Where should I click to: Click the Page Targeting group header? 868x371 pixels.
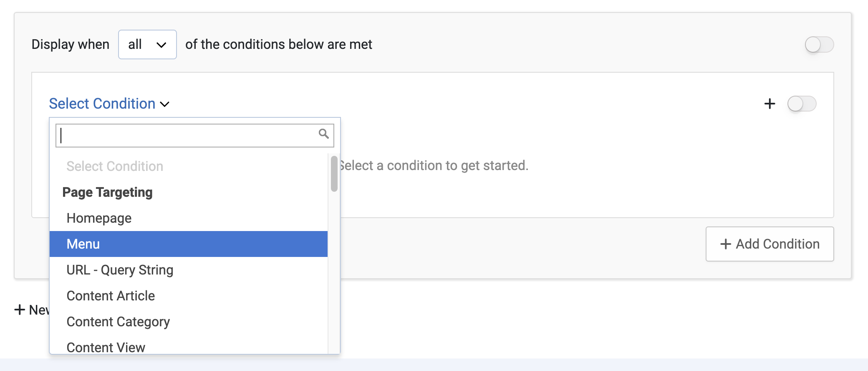coord(107,192)
